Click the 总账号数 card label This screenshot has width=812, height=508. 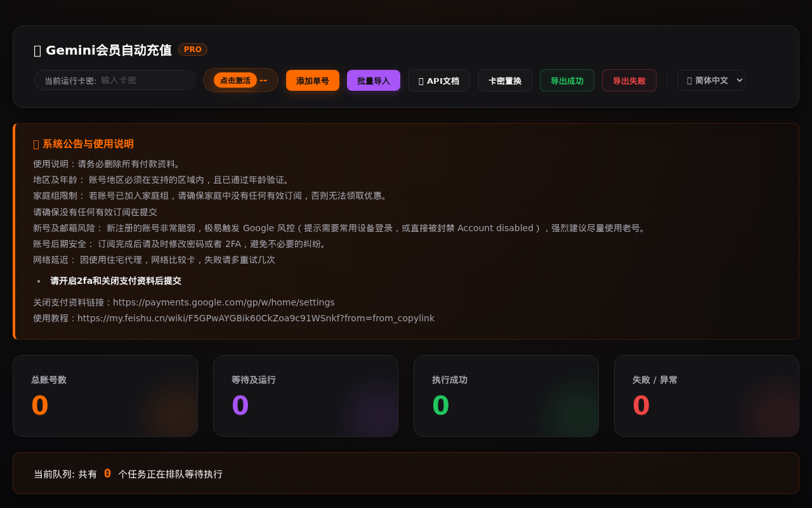point(49,380)
